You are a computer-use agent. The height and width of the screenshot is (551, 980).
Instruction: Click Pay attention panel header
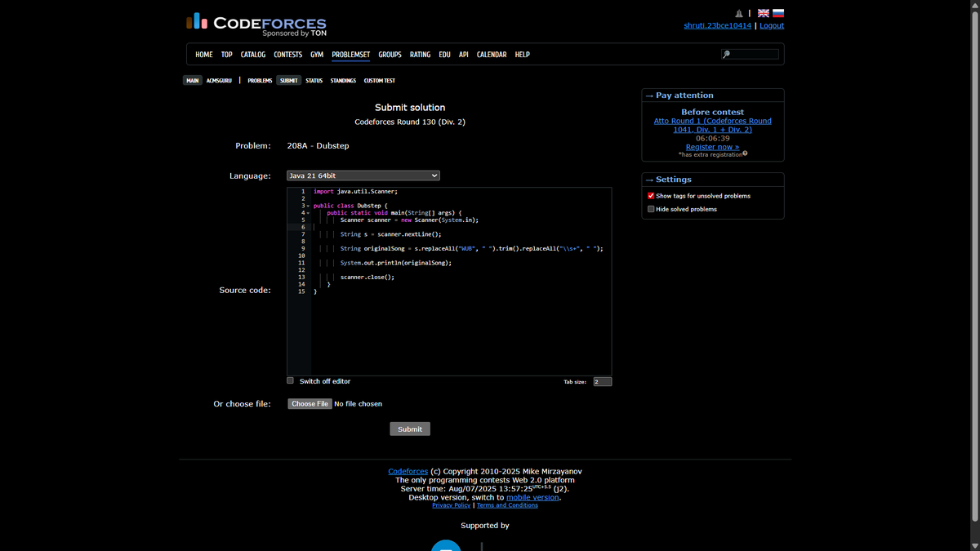[713, 96]
